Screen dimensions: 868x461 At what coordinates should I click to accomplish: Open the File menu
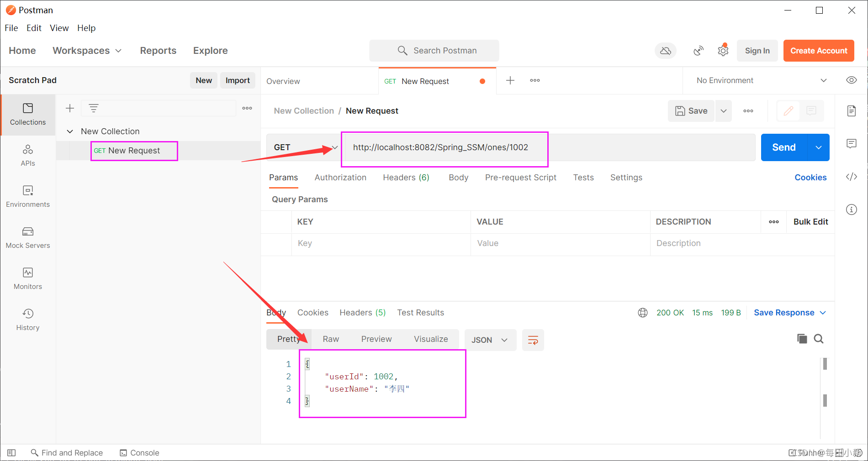tap(11, 28)
